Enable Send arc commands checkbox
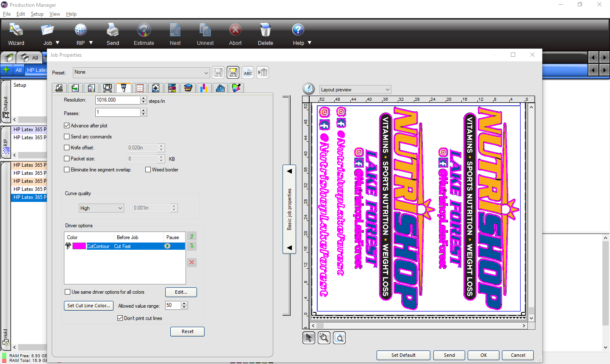610x364 pixels. (67, 137)
